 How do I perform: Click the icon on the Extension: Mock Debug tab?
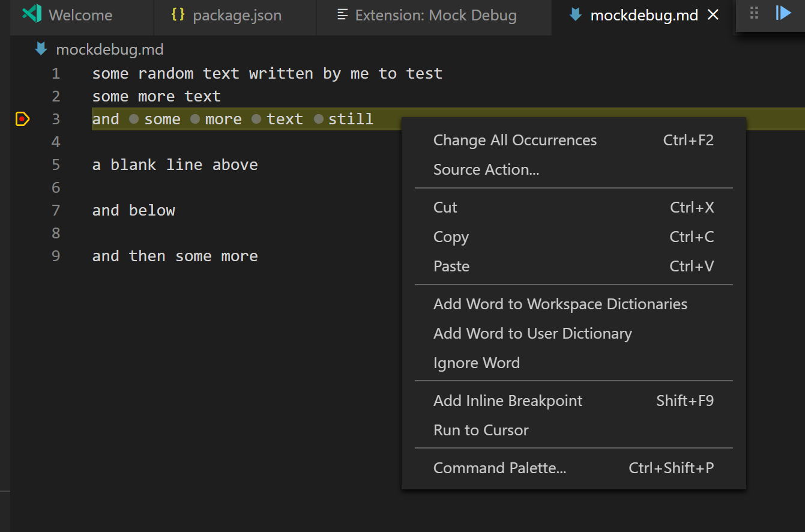342,14
